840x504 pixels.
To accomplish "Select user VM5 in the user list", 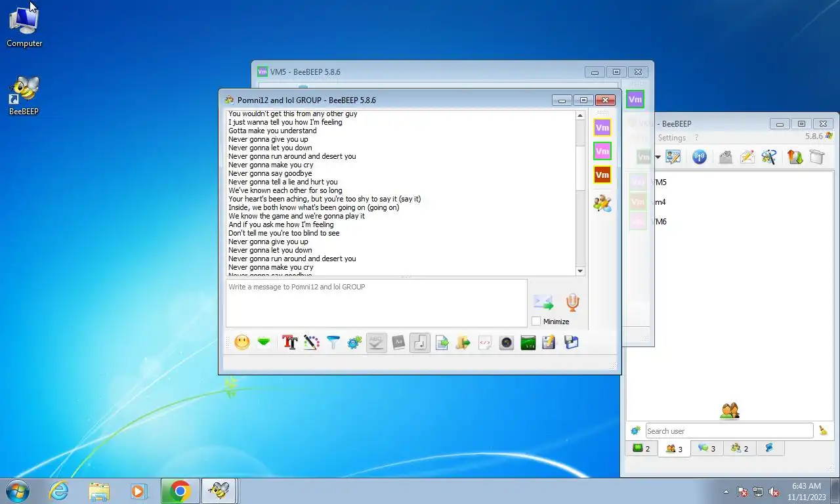I will (730, 182).
